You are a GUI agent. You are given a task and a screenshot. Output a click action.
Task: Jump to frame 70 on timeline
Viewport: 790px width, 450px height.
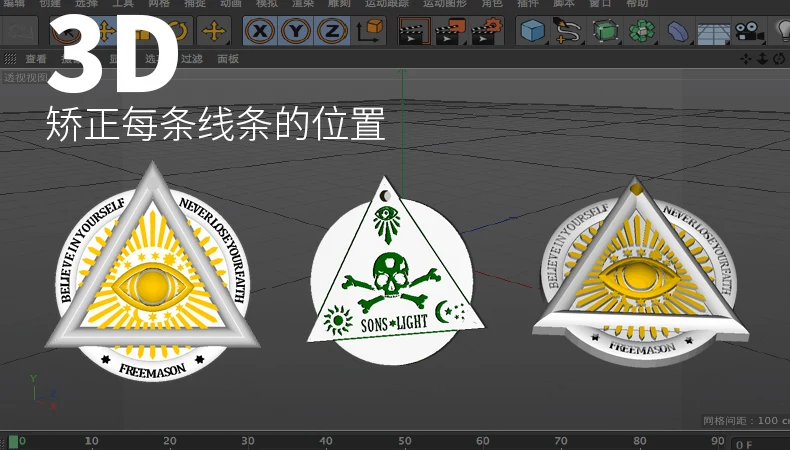pos(561,441)
